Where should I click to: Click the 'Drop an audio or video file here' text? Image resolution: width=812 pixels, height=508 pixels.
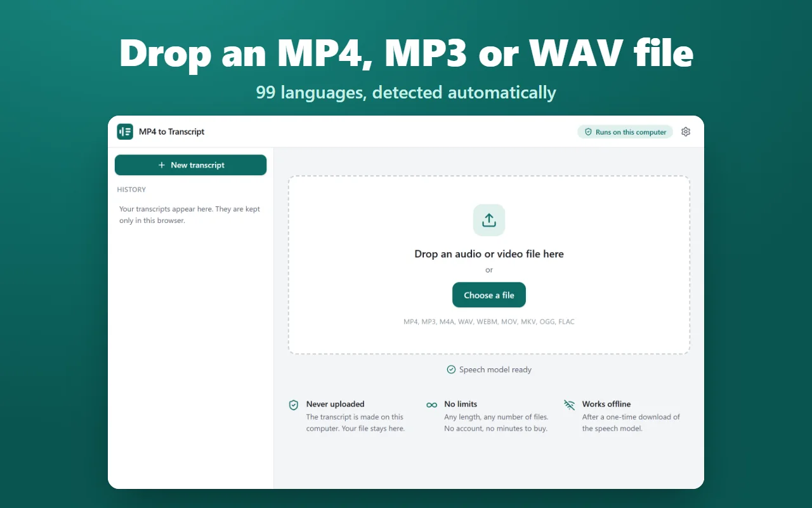coord(489,254)
